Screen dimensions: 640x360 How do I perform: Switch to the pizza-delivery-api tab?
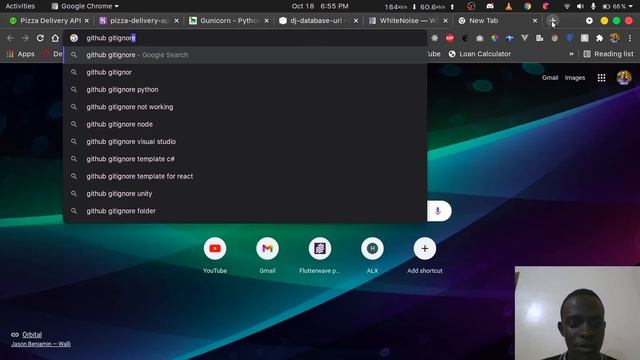138,20
